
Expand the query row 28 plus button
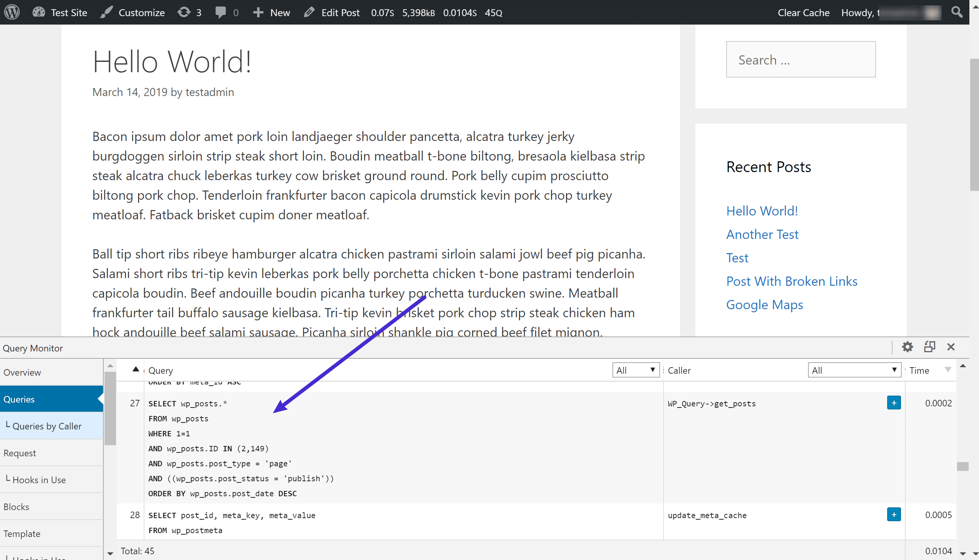894,515
